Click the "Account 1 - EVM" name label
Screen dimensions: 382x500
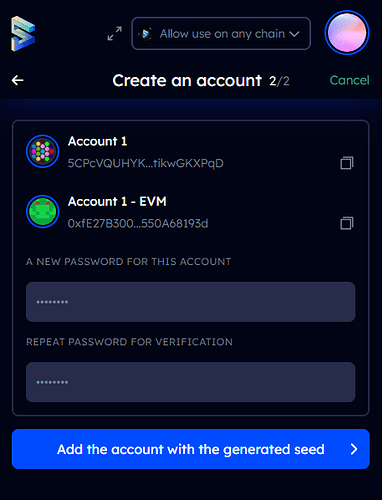click(x=117, y=201)
